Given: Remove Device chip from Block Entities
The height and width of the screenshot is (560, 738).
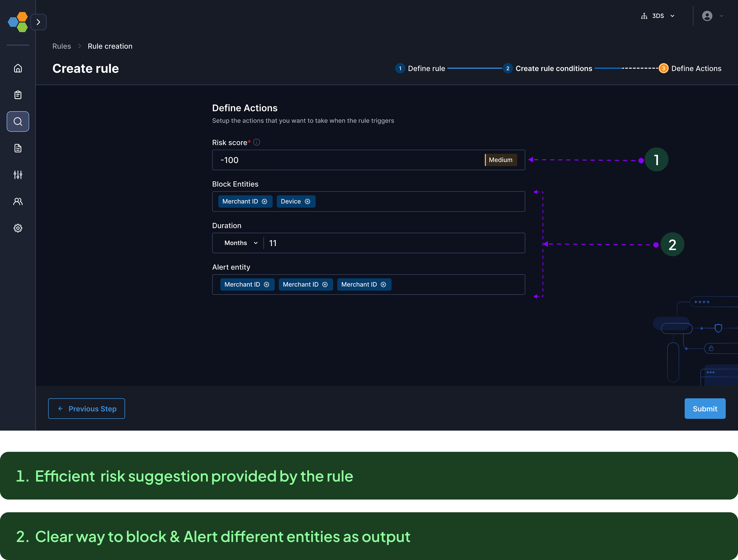Looking at the screenshot, I should coord(307,202).
